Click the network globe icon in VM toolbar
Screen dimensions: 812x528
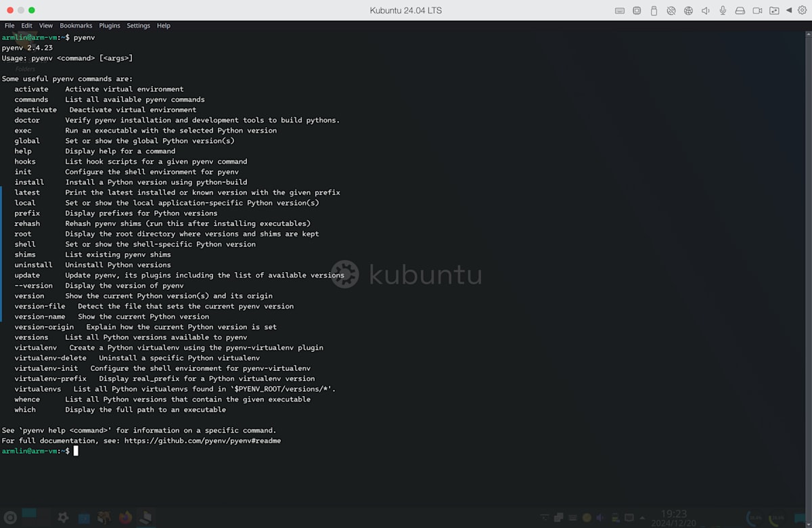(x=688, y=11)
